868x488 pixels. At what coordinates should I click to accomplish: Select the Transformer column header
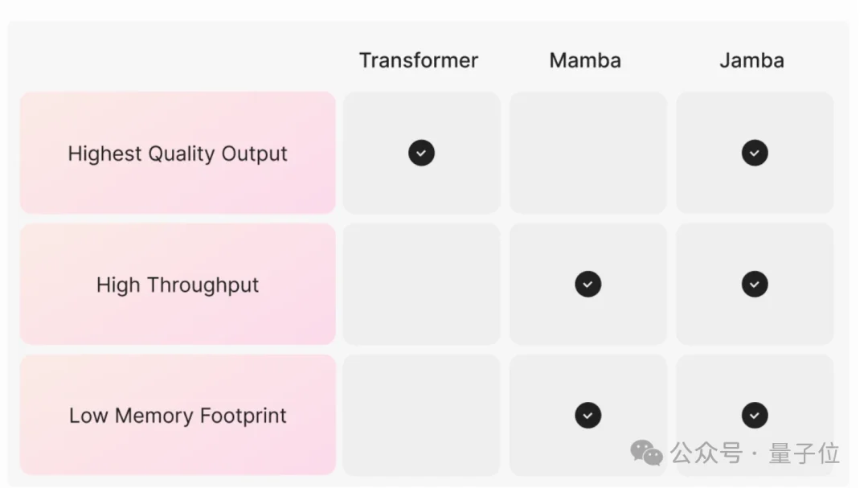[418, 60]
